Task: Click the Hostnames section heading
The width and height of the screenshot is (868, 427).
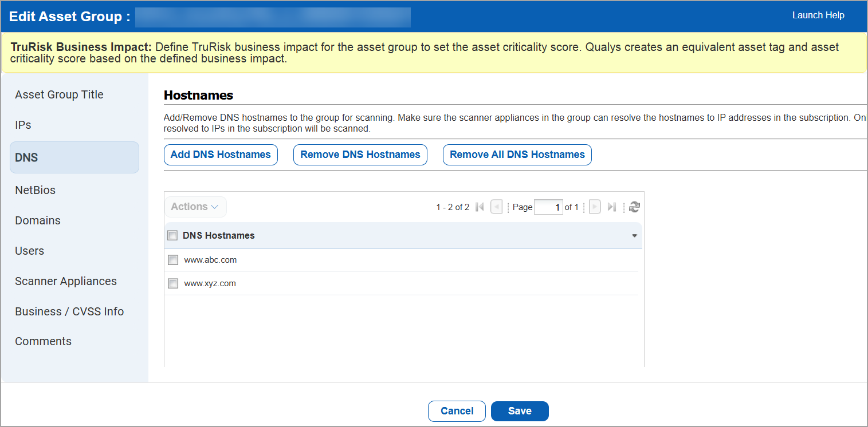Action: (198, 95)
